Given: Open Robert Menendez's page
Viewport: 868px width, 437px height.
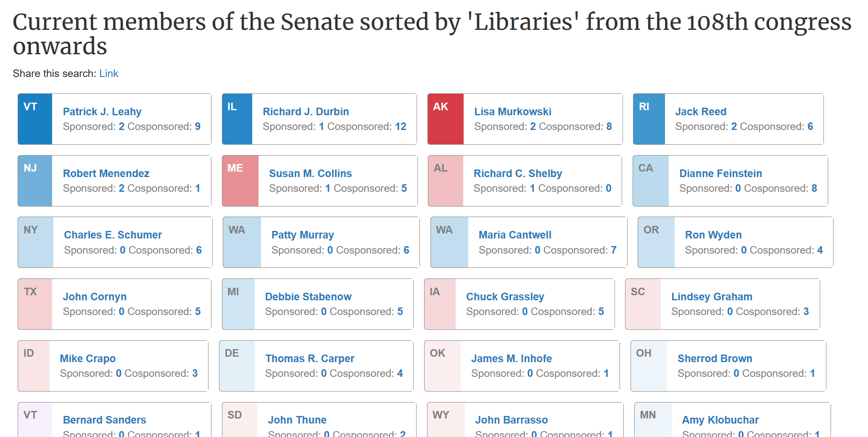Looking at the screenshot, I should click(x=106, y=173).
